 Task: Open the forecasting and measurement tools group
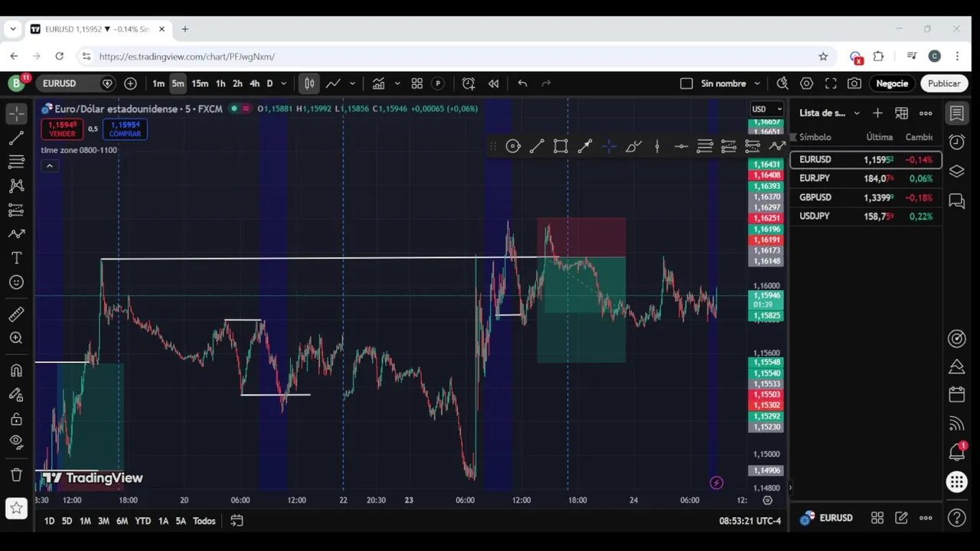[16, 210]
